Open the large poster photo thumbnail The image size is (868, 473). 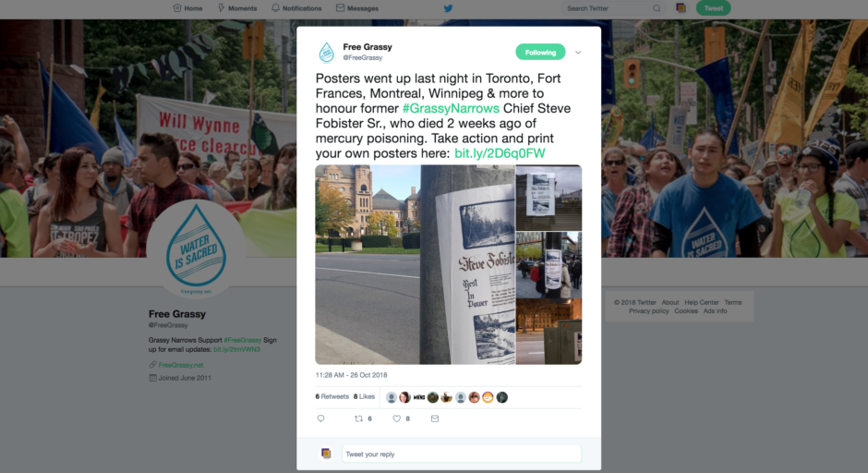click(416, 264)
